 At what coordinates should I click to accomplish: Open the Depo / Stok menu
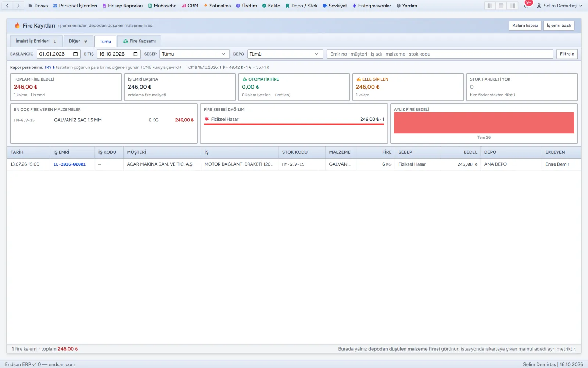pos(302,6)
